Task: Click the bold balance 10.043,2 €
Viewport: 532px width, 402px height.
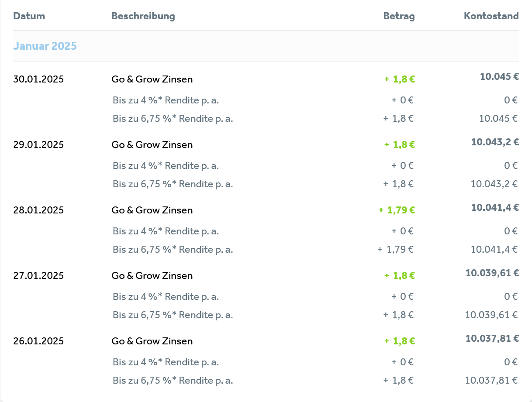Action: (x=495, y=142)
